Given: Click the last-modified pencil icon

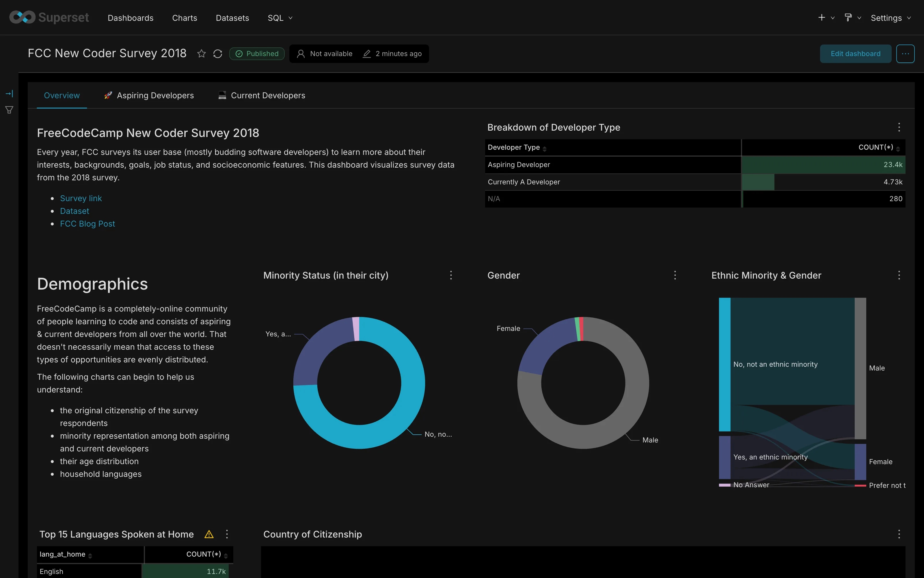Looking at the screenshot, I should point(366,54).
